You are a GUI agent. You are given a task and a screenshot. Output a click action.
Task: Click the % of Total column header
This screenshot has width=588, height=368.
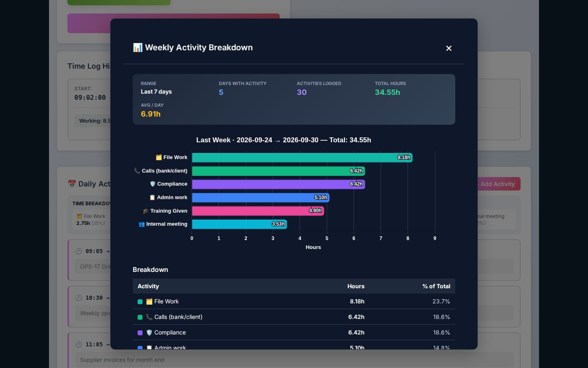click(436, 286)
